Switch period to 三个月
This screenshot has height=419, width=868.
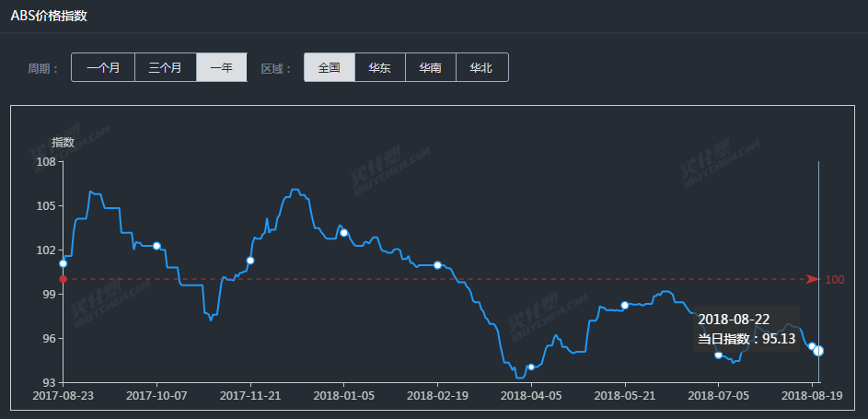166,67
